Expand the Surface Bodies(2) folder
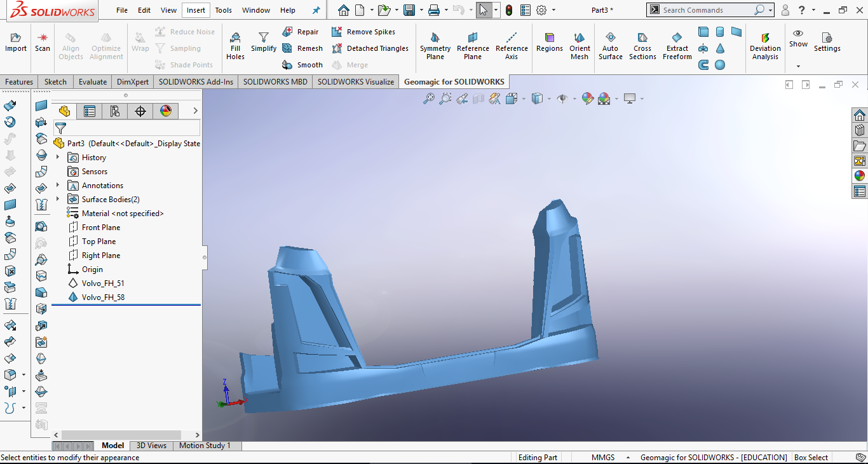 click(58, 200)
